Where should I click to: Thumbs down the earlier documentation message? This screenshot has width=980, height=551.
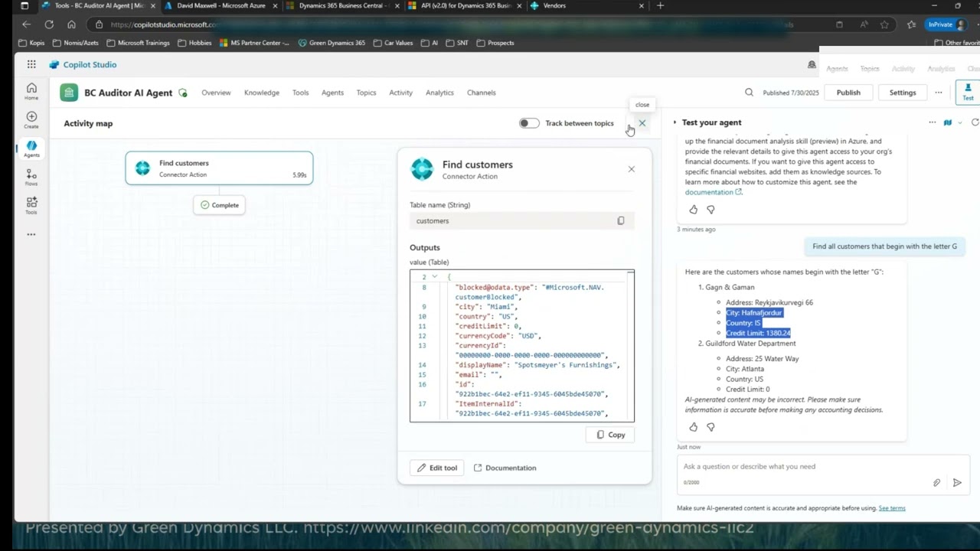click(x=710, y=209)
